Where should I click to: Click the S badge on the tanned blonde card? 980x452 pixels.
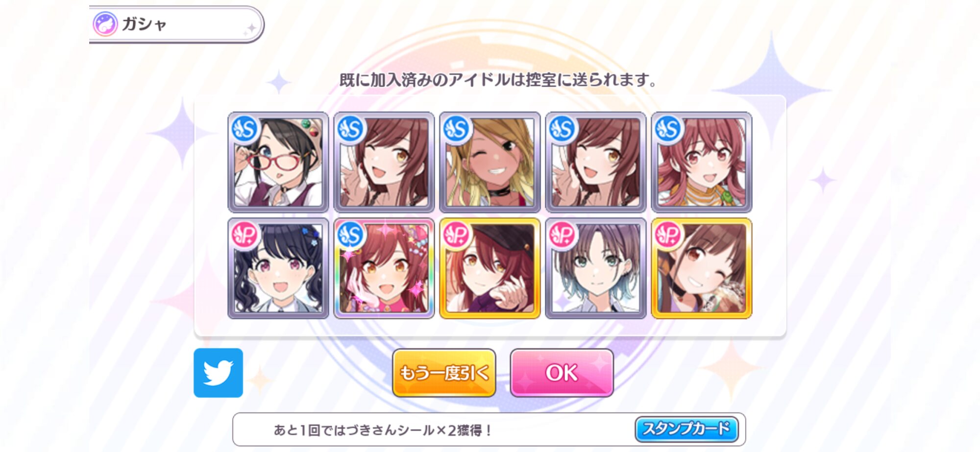tap(456, 129)
